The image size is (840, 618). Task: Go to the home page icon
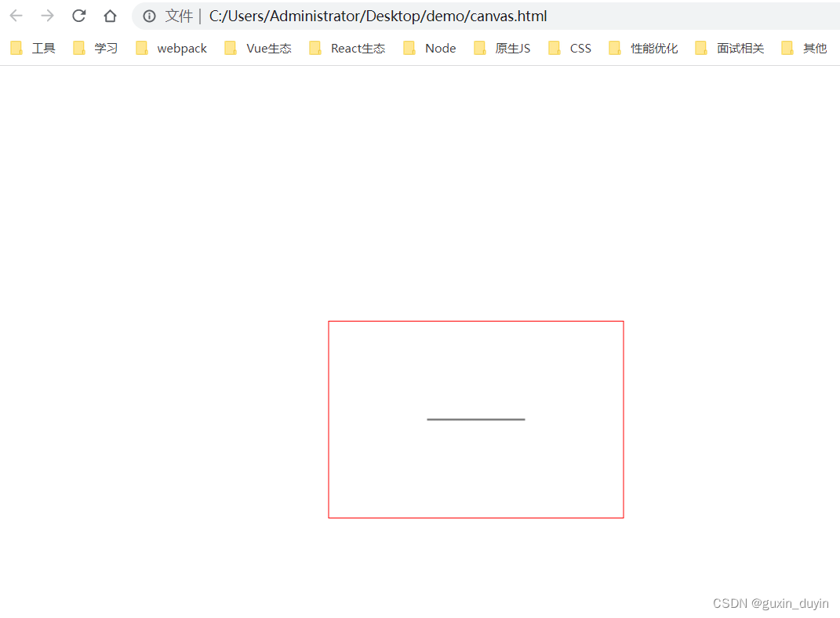point(110,16)
